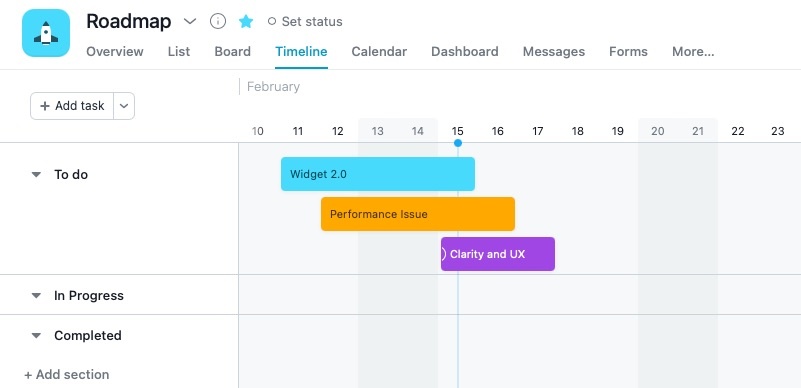Open the Roadmap title dropdown chevron
This screenshot has height=388, width=801.
click(x=190, y=21)
